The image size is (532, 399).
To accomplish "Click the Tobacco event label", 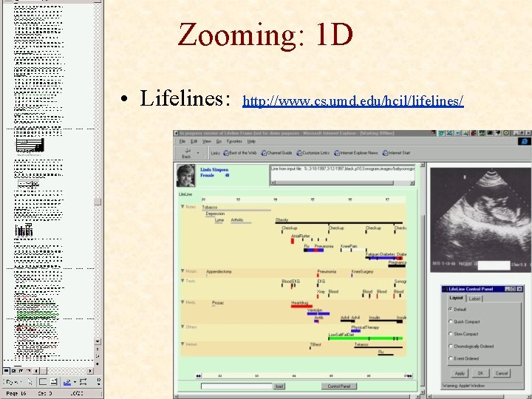I will tap(209, 208).
